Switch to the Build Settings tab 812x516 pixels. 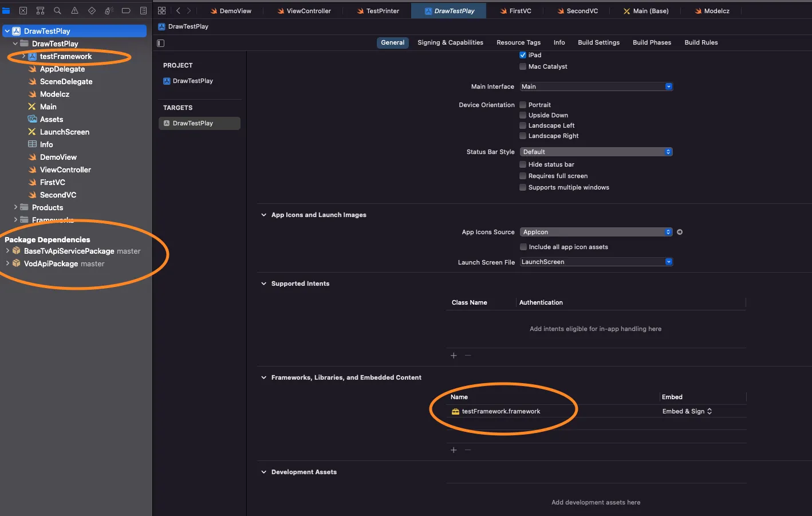coord(598,42)
